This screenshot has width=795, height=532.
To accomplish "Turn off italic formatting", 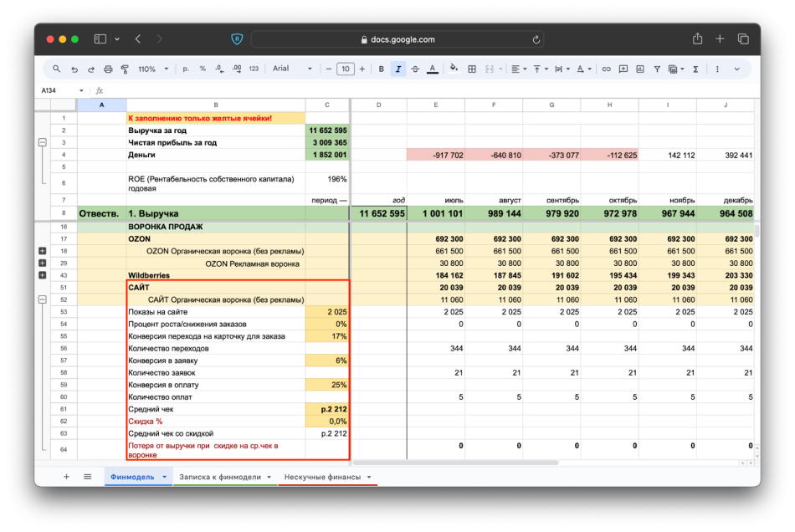I will (x=398, y=69).
